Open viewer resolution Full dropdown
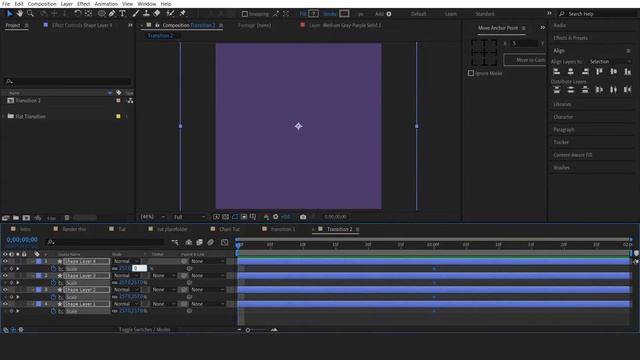Screen dimensions: 640x360 [189, 217]
